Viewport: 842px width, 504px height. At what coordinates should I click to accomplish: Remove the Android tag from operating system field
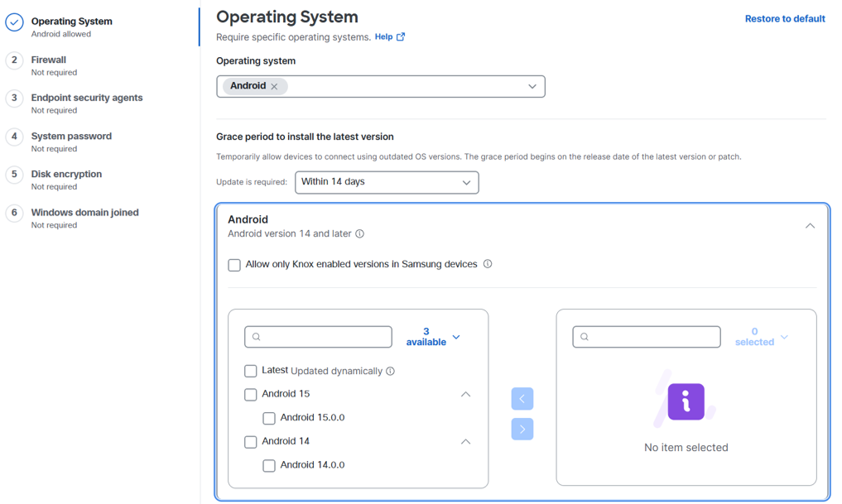click(274, 86)
